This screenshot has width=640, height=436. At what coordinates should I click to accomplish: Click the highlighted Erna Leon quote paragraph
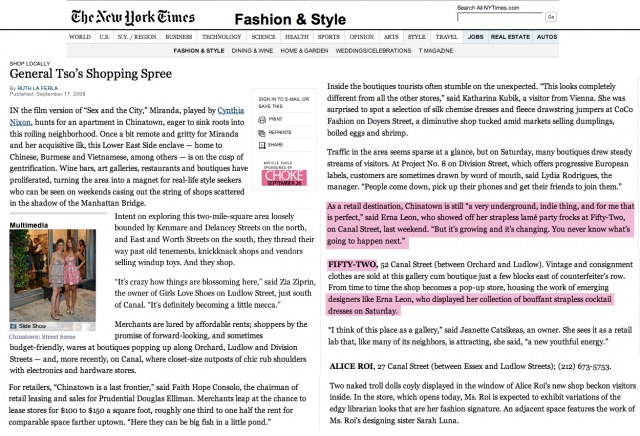point(480,223)
